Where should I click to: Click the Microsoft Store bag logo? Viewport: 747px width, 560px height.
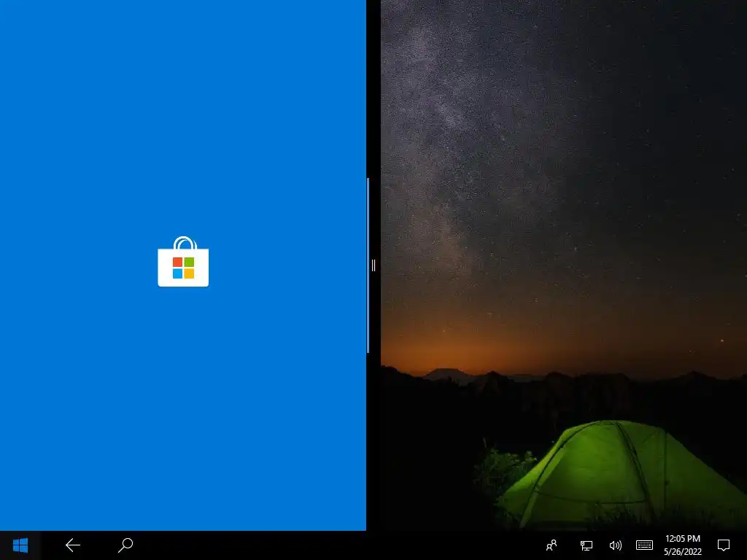pyautogui.click(x=183, y=262)
